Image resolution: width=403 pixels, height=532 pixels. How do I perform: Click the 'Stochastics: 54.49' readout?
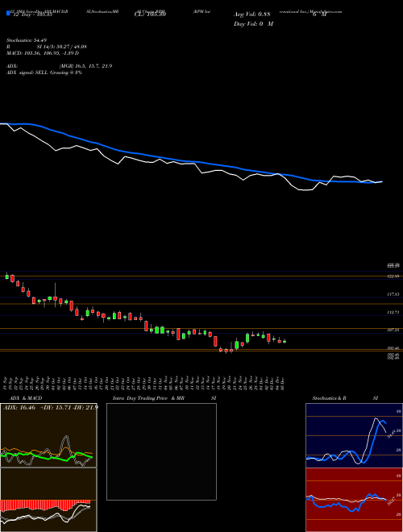[x=27, y=40]
